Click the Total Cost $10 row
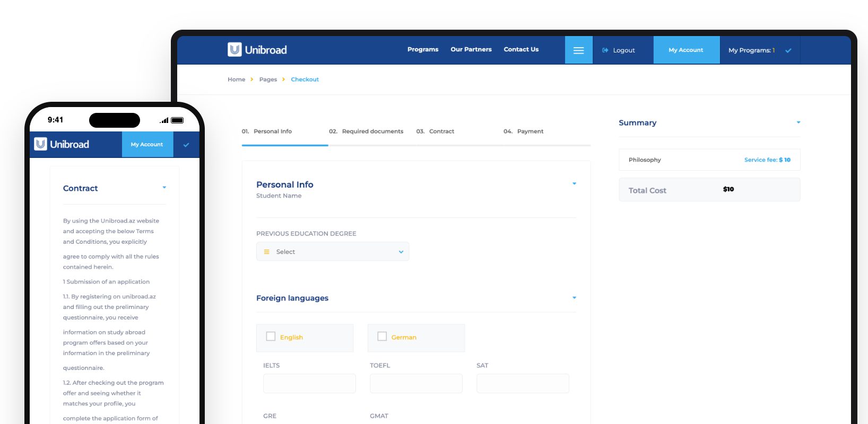Viewport: 868px width, 424px height. (709, 189)
